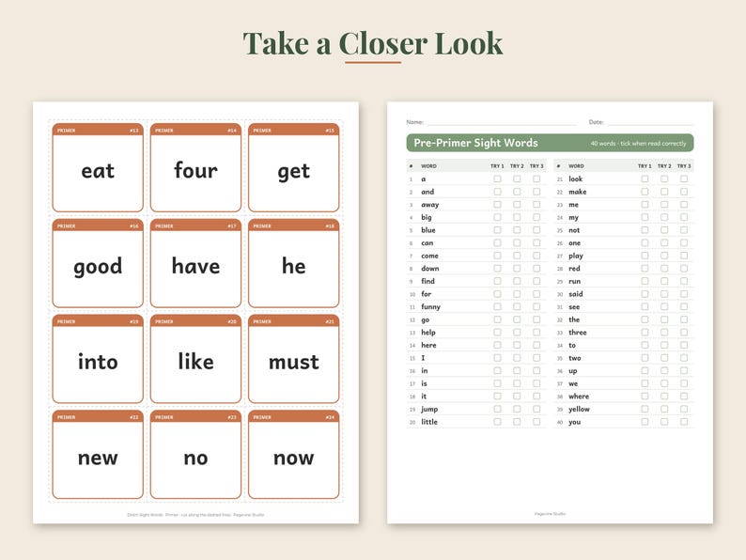Check Try 2 box for word 'make'
The width and height of the screenshot is (746, 560).
[x=664, y=192]
